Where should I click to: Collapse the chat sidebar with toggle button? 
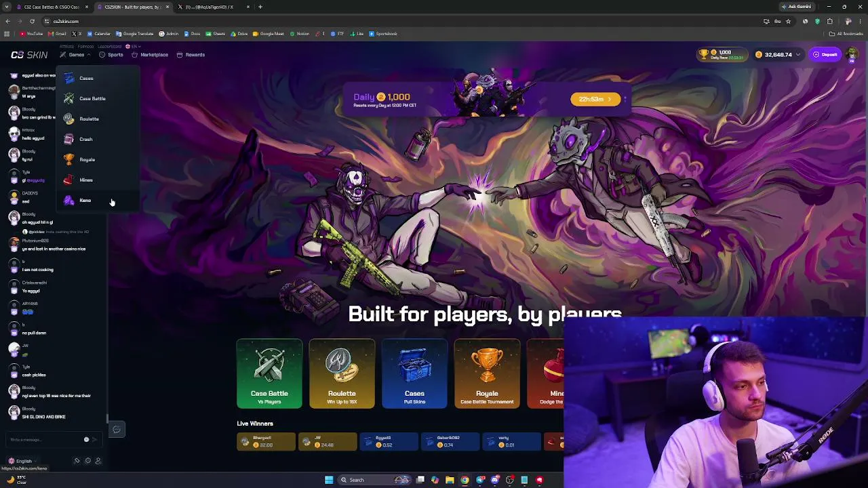pos(117,430)
